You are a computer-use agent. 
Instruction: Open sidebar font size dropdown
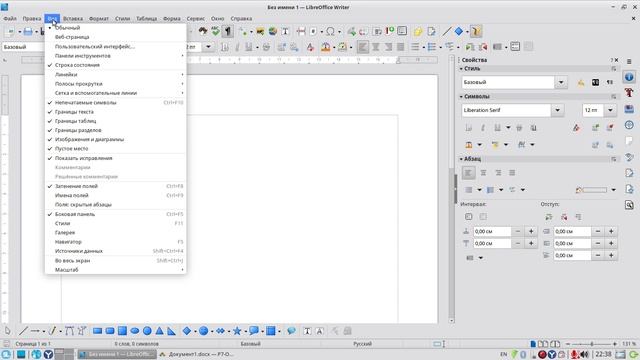coord(610,110)
